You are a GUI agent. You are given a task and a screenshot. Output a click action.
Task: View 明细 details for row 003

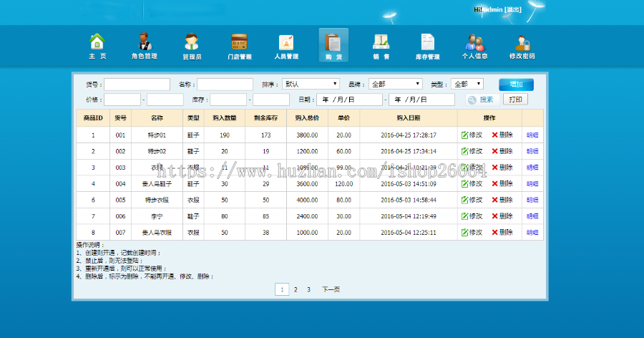tap(532, 168)
